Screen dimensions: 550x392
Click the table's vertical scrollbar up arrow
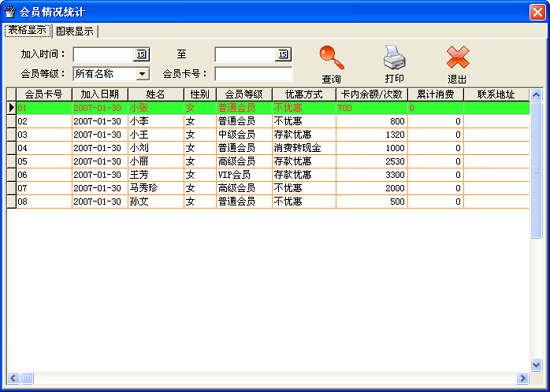(536, 95)
